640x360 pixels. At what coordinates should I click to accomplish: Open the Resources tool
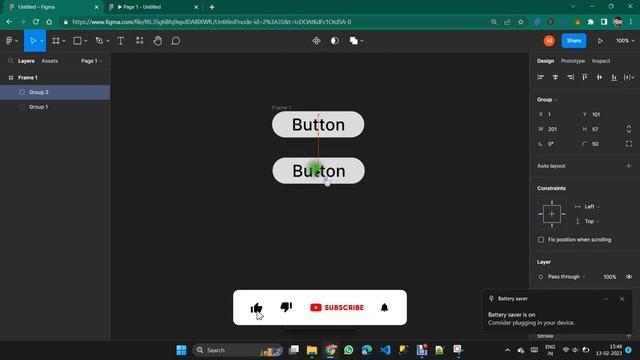point(140,40)
